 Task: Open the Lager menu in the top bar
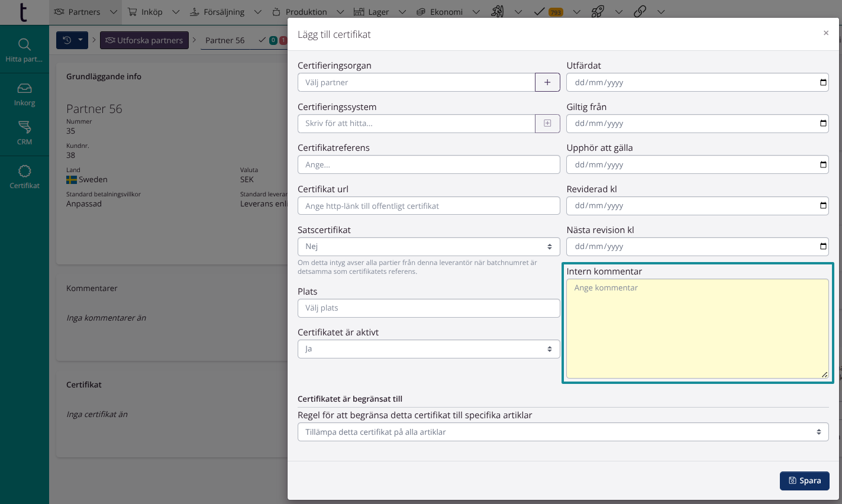[x=372, y=12]
